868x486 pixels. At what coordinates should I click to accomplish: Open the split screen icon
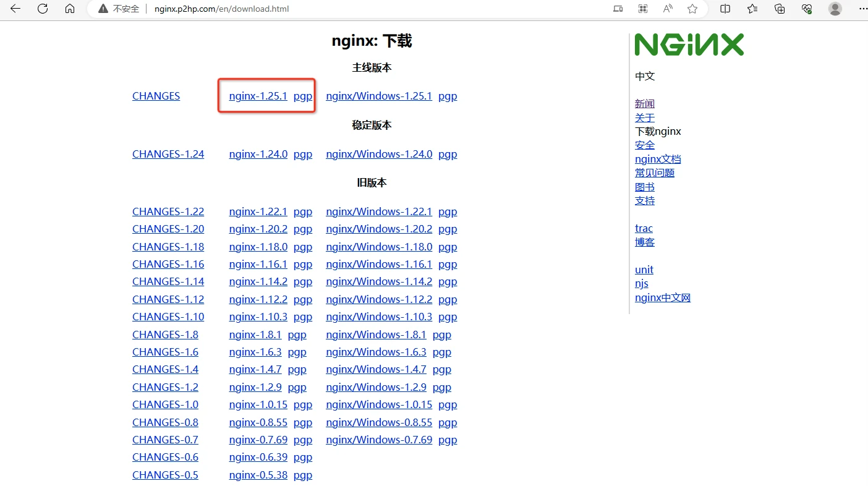pos(725,9)
